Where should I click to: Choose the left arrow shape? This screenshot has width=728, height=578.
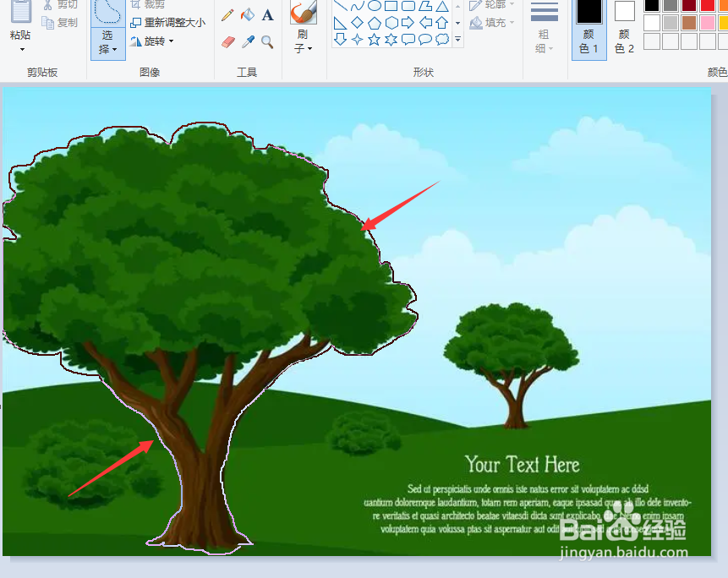425,22
